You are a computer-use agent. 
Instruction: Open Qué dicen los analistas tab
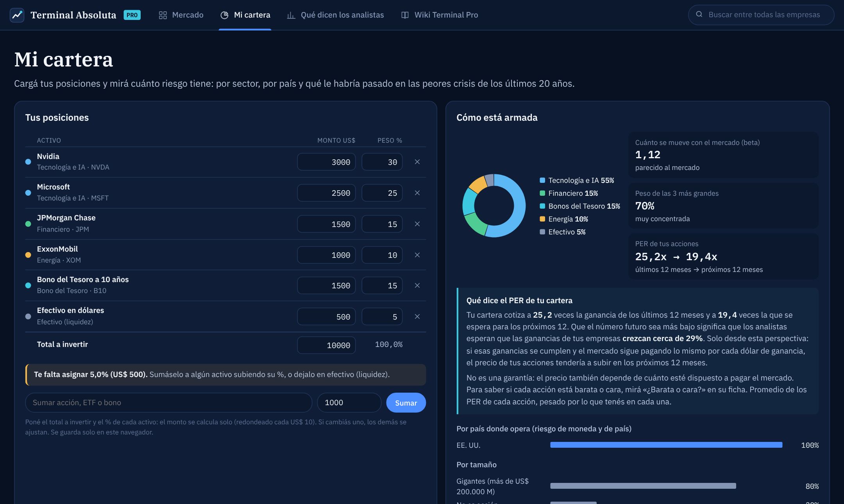pyautogui.click(x=335, y=15)
